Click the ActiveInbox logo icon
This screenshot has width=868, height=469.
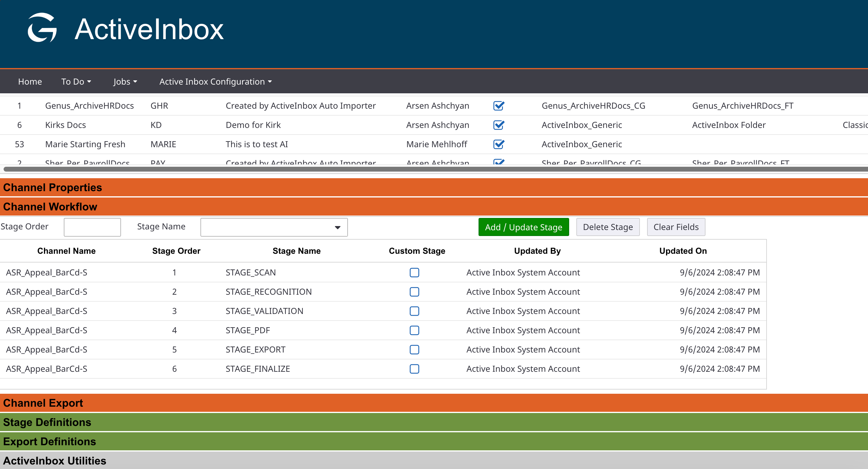click(42, 28)
